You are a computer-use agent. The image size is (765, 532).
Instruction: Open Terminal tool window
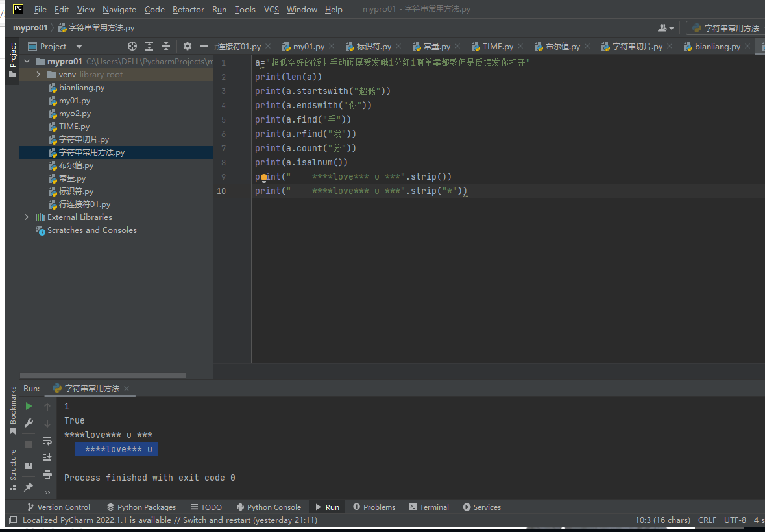(429, 507)
